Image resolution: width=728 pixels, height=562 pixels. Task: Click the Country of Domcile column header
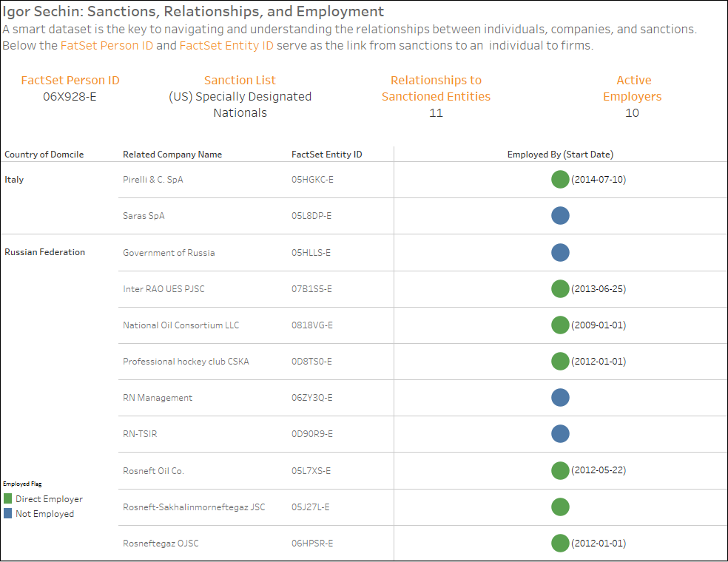[44, 155]
